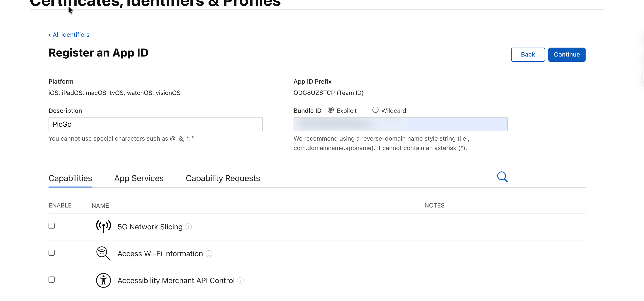
Task: Select the Explicit Bundle ID option
Action: [x=330, y=110]
